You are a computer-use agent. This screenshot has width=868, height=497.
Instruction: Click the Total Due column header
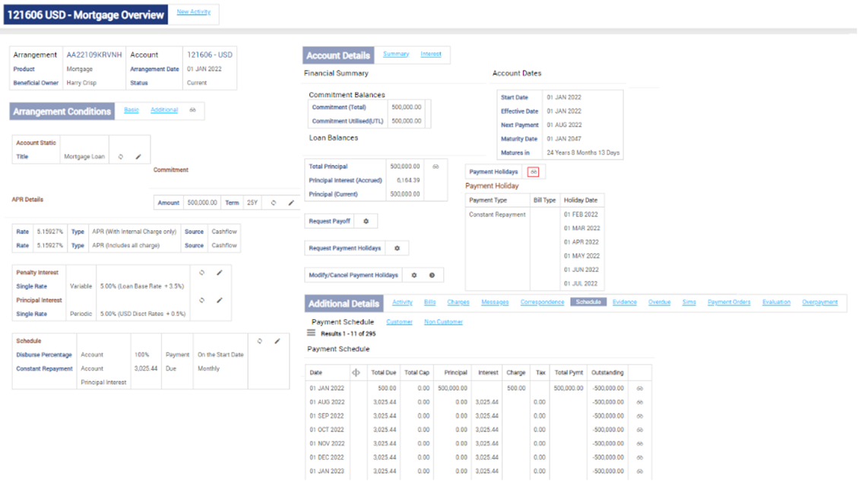pyautogui.click(x=384, y=372)
